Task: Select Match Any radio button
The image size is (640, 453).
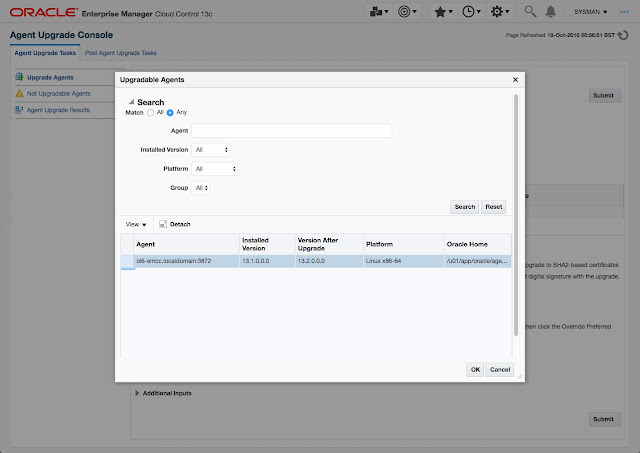Action: [170, 113]
